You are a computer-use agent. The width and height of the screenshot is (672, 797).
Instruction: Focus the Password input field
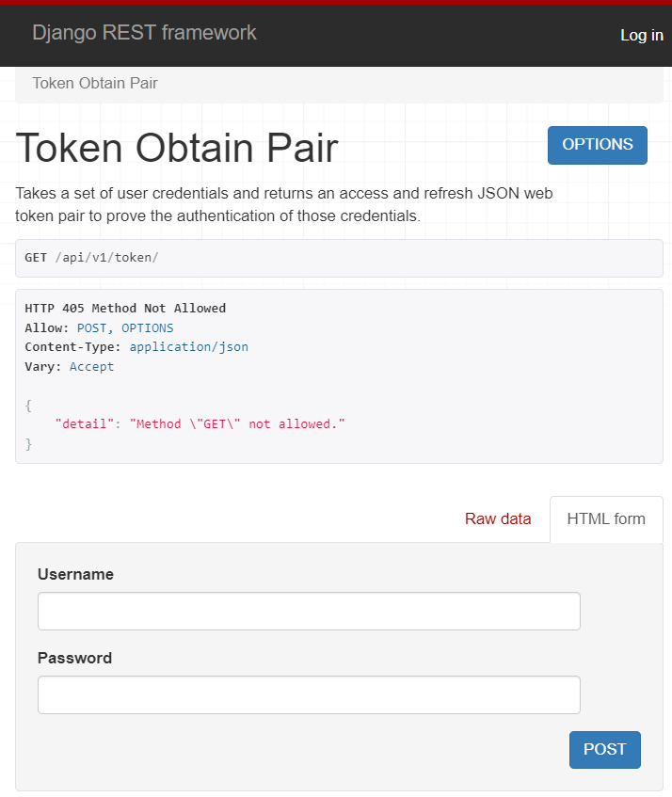(x=309, y=694)
